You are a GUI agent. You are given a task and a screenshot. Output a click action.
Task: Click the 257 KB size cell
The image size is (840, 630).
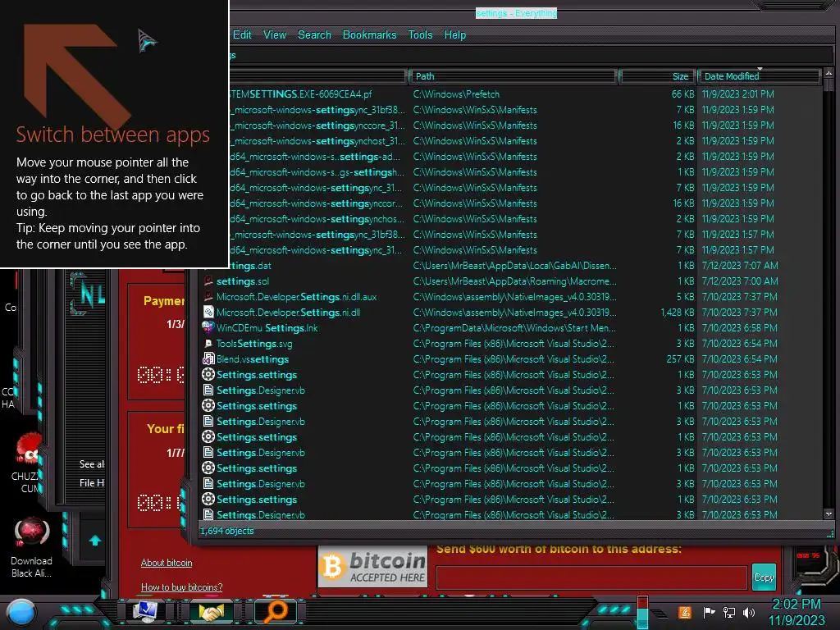click(x=680, y=359)
